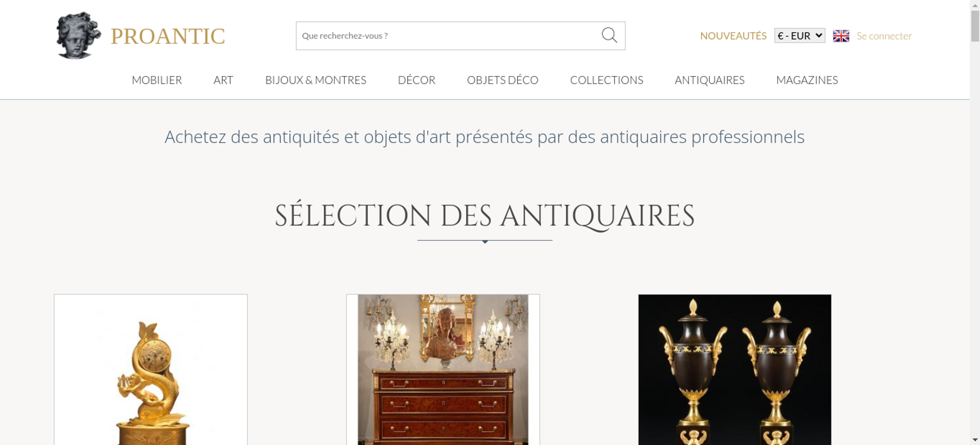Open the pair of bronze urns thumbnail
Image resolution: width=980 pixels, height=445 pixels.
point(735,370)
